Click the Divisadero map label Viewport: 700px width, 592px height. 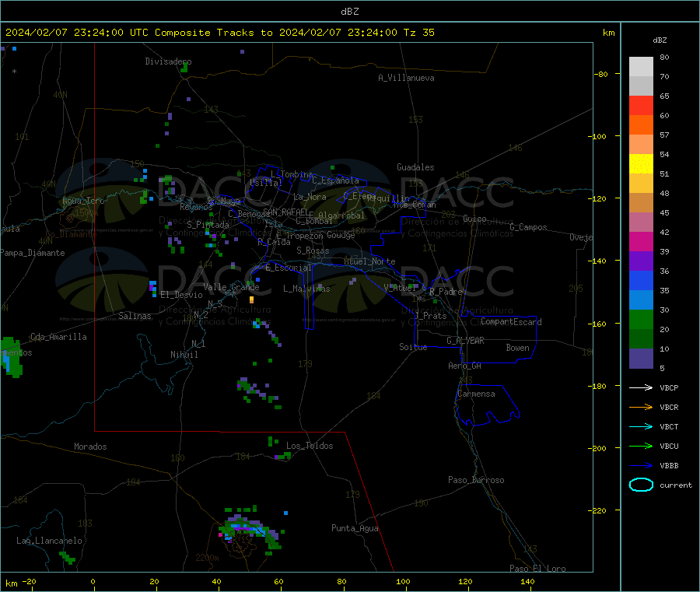coord(168,61)
